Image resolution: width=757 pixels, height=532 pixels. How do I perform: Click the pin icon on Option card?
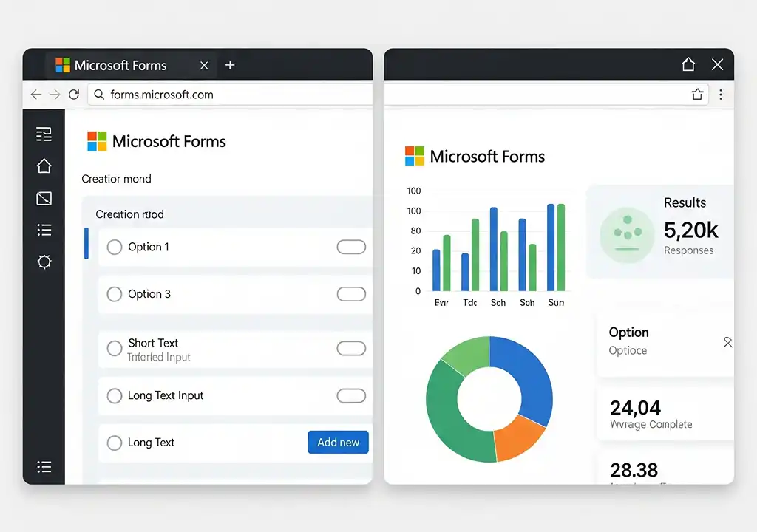[x=727, y=342]
